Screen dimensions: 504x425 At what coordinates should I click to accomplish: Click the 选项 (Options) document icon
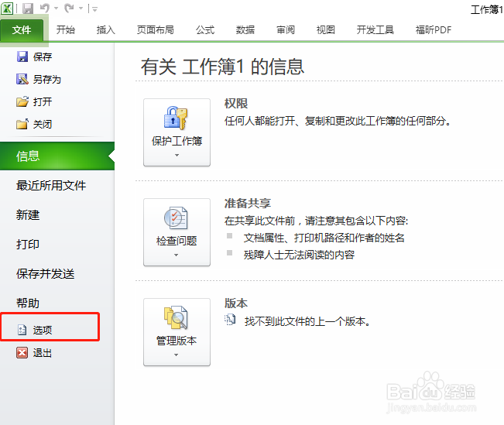pyautogui.click(x=22, y=330)
